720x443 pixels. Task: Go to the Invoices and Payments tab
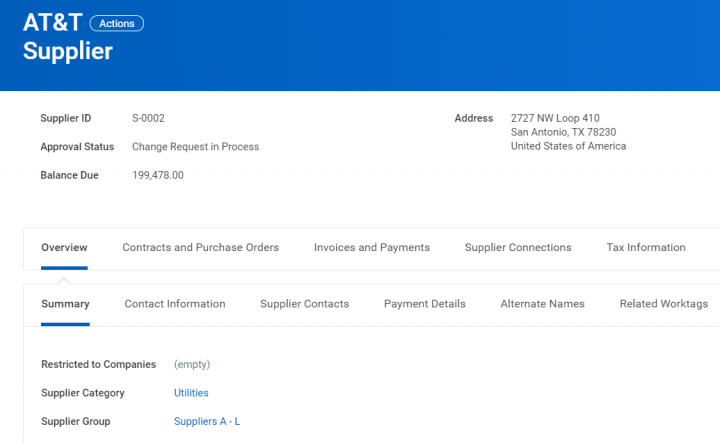pos(371,248)
